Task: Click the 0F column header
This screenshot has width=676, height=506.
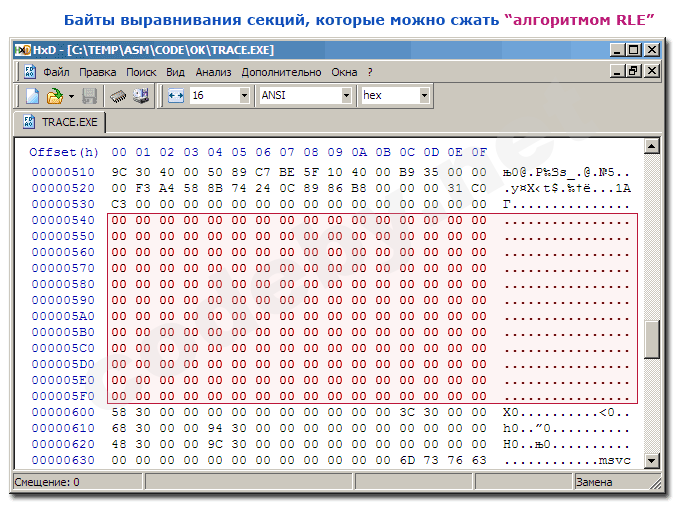Action: click(x=479, y=152)
